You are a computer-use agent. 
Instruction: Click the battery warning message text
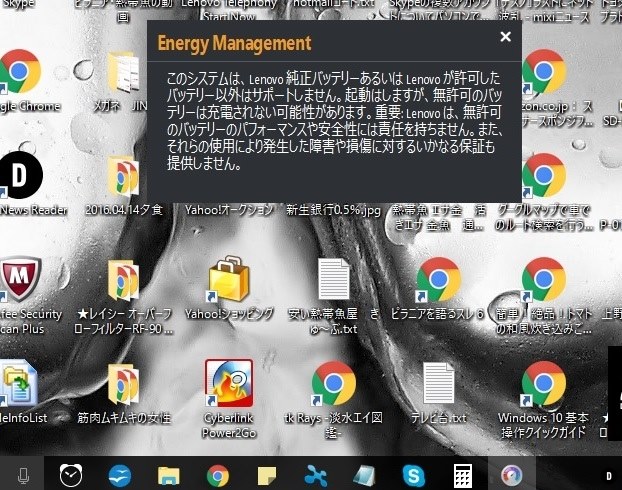[334, 121]
